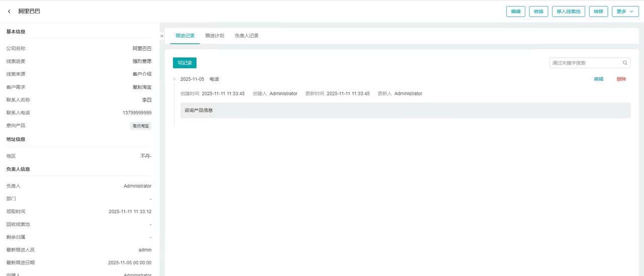Click the 转换 button
Image resolution: width=644 pixels, height=276 pixels.
(538, 12)
